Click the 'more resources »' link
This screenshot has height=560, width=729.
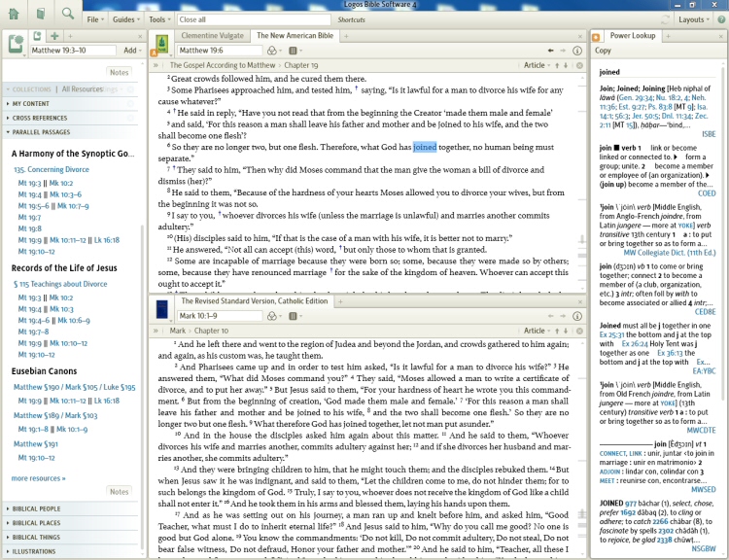click(x=39, y=478)
